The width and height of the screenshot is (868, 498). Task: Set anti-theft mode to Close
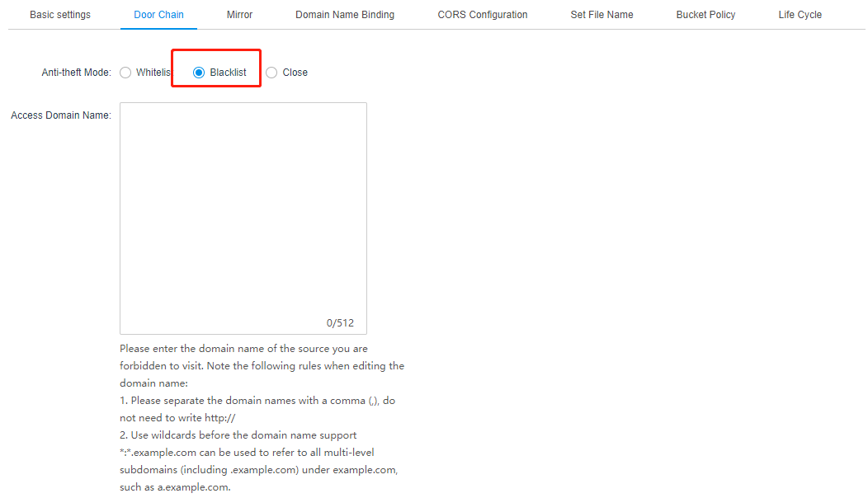(271, 73)
